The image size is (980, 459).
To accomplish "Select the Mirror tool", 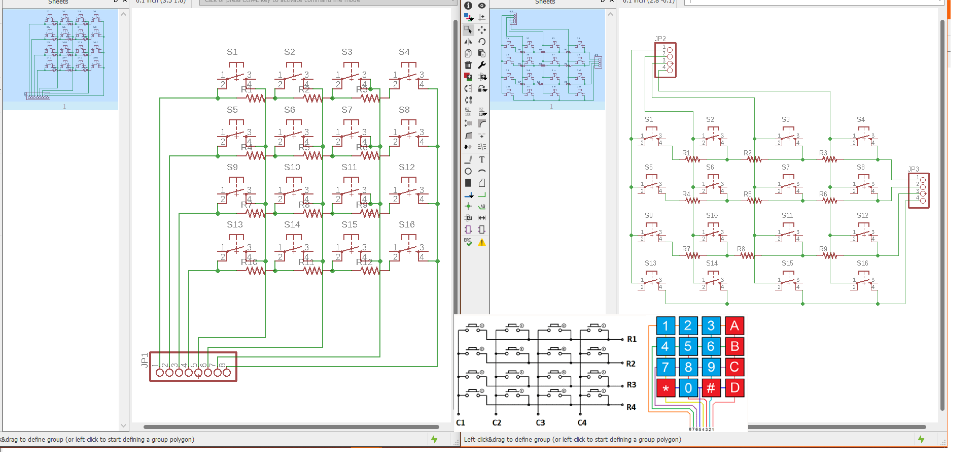I will pos(468,42).
